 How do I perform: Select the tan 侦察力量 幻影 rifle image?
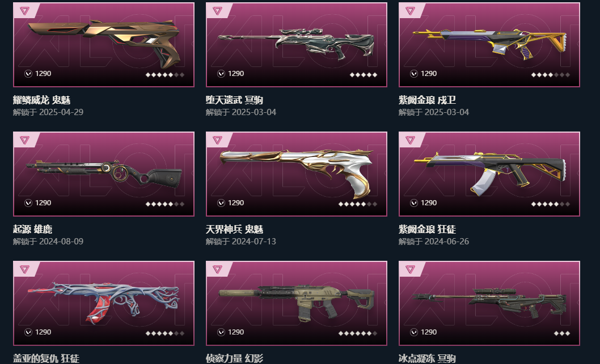(296, 302)
